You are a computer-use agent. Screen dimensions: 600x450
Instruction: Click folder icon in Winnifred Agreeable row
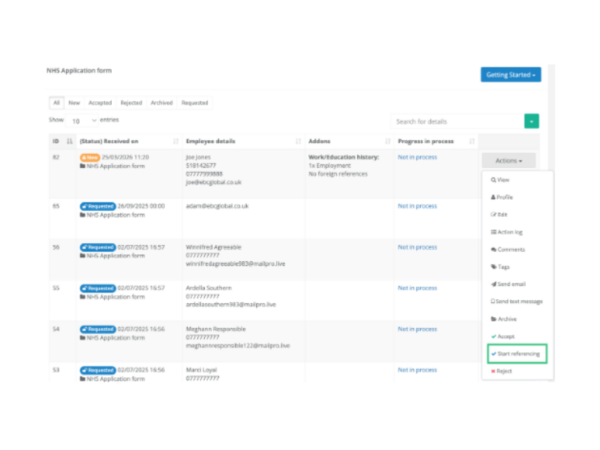83,256
